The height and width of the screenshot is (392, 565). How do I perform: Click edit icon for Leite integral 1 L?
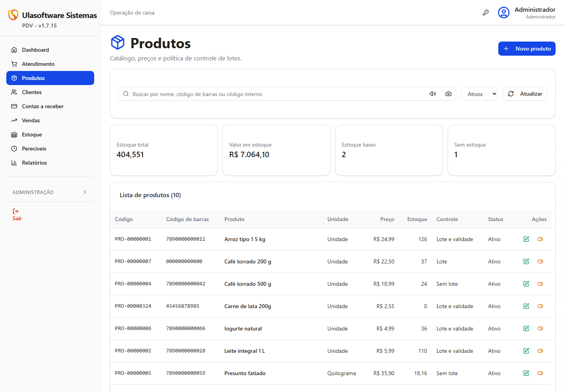pyautogui.click(x=526, y=351)
